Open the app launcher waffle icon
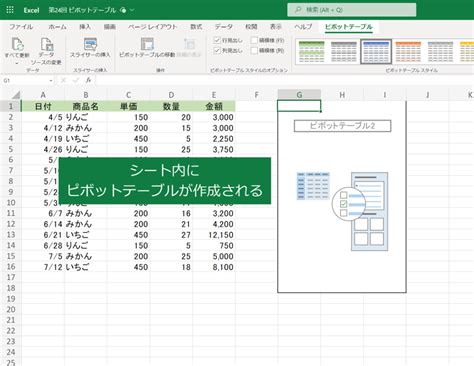Viewport: 474px width, 366px height. click(x=10, y=10)
